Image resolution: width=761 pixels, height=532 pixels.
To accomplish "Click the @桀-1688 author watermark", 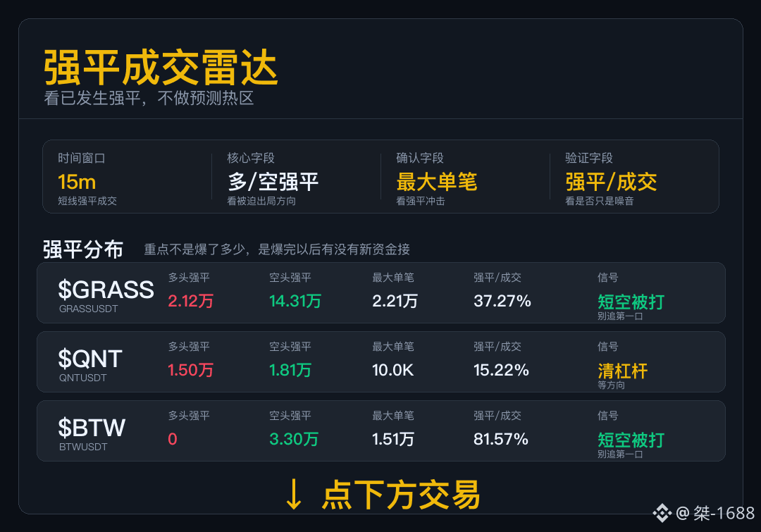I will tap(715, 513).
